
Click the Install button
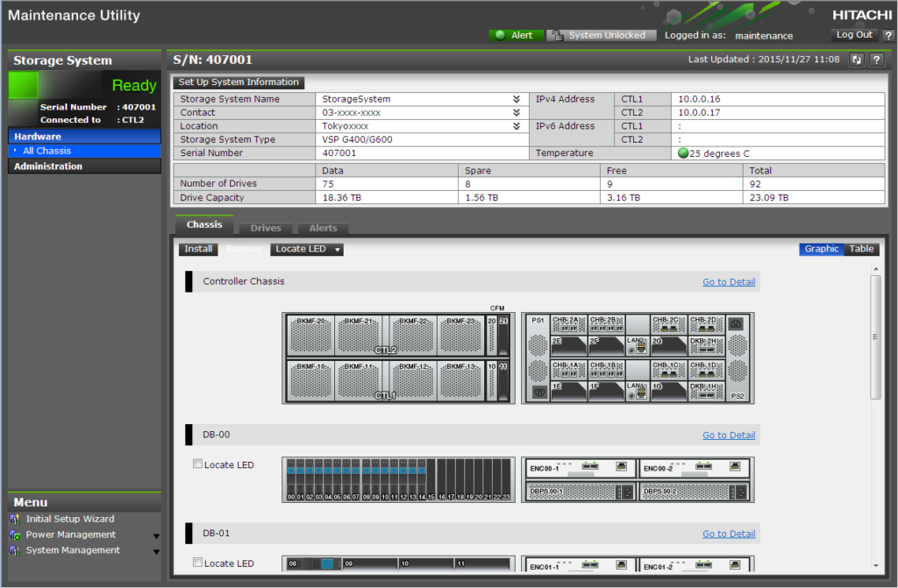[x=198, y=249]
